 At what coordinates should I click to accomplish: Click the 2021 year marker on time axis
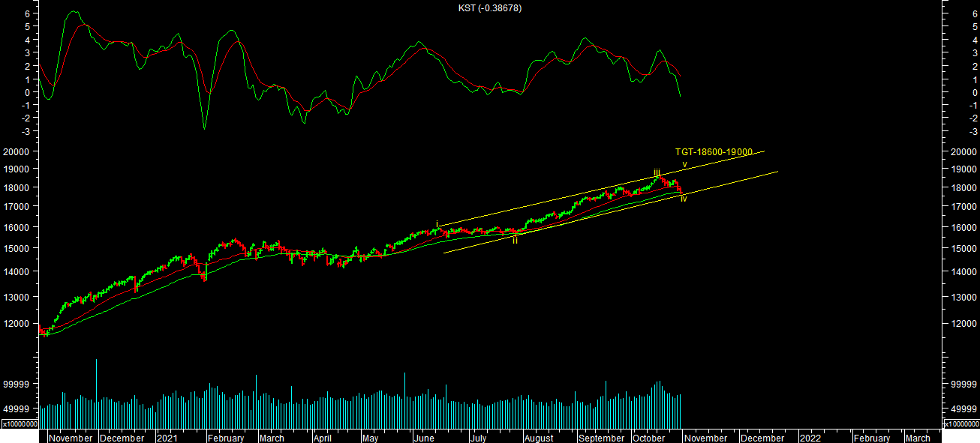click(x=168, y=438)
